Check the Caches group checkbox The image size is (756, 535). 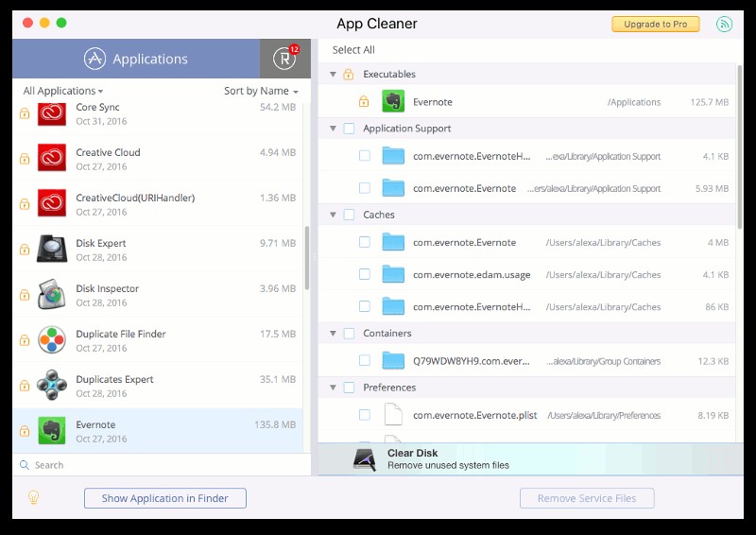pyautogui.click(x=349, y=215)
